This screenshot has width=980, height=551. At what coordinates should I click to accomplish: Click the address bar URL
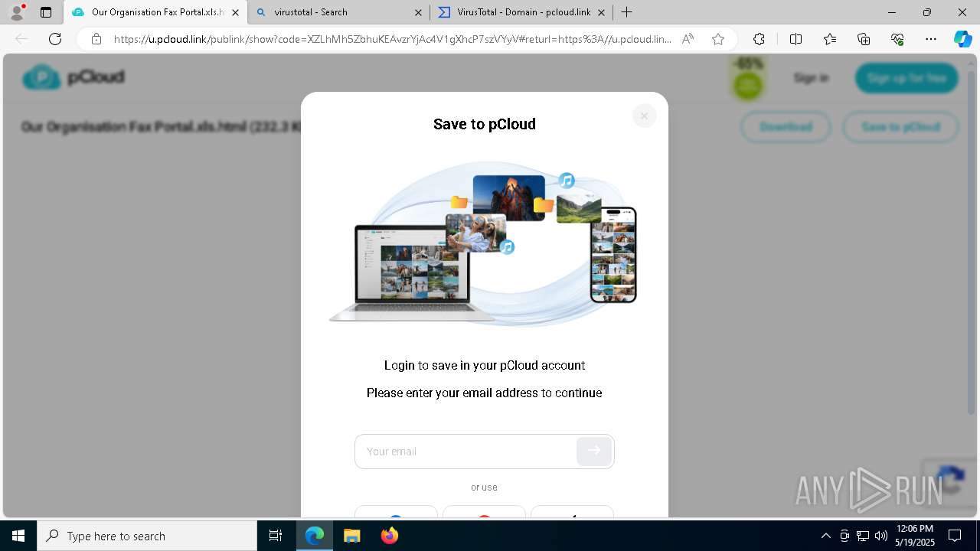[392, 39]
